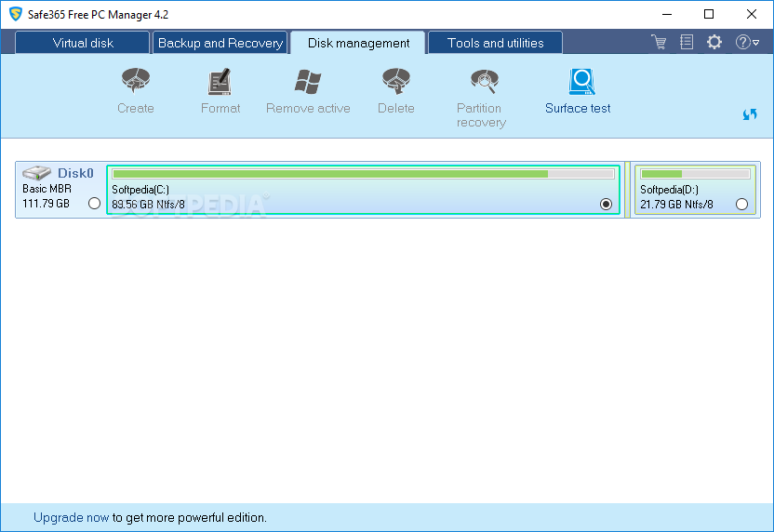Switch to the Virtual disk tab
This screenshot has width=774, height=532.
pos(83,43)
